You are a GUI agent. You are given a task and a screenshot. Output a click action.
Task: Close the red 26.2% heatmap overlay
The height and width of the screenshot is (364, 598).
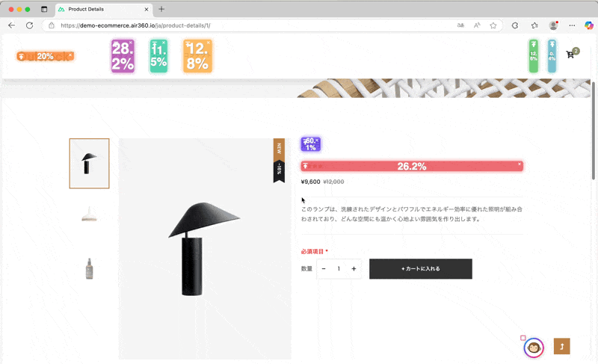(520, 163)
